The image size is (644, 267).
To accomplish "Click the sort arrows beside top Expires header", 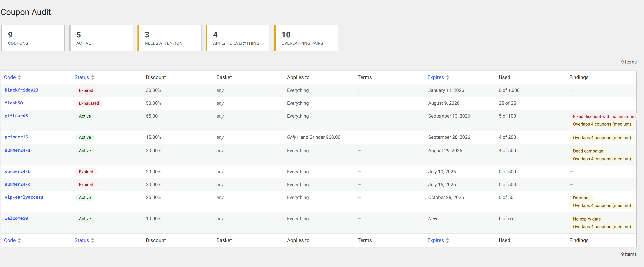I will pyautogui.click(x=448, y=77).
